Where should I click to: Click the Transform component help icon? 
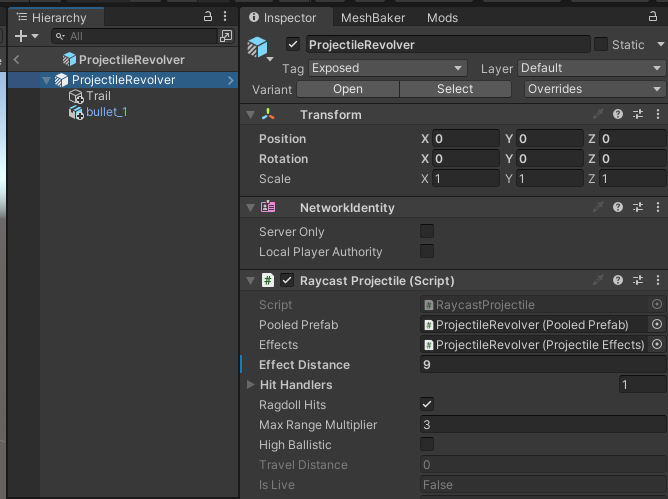pyautogui.click(x=618, y=115)
